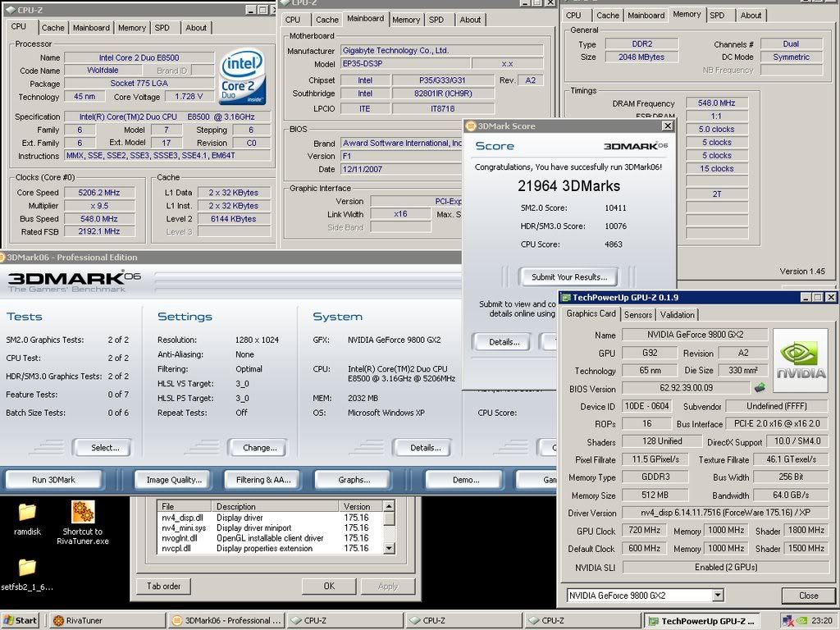Click Details button under System
Image resolution: width=840 pixels, height=630 pixels.
pos(422,447)
